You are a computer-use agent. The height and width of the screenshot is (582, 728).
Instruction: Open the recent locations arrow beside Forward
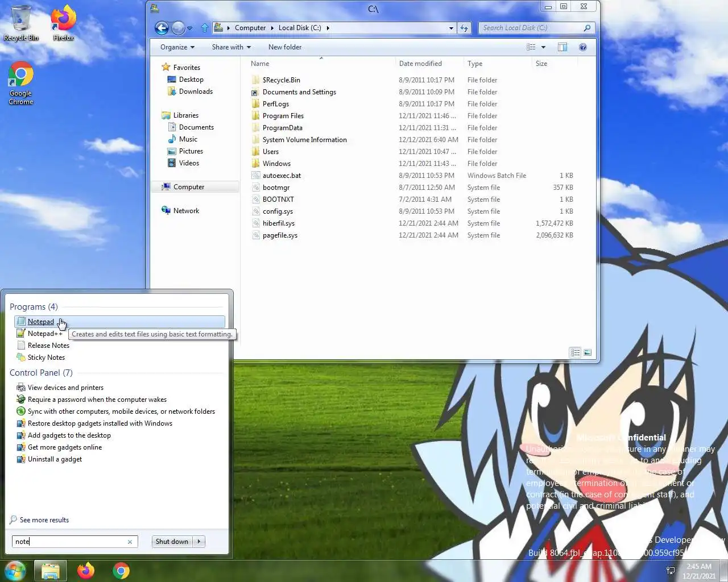click(190, 28)
